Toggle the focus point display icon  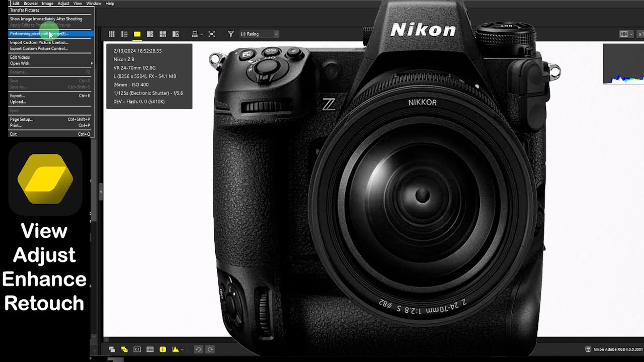tap(137, 349)
